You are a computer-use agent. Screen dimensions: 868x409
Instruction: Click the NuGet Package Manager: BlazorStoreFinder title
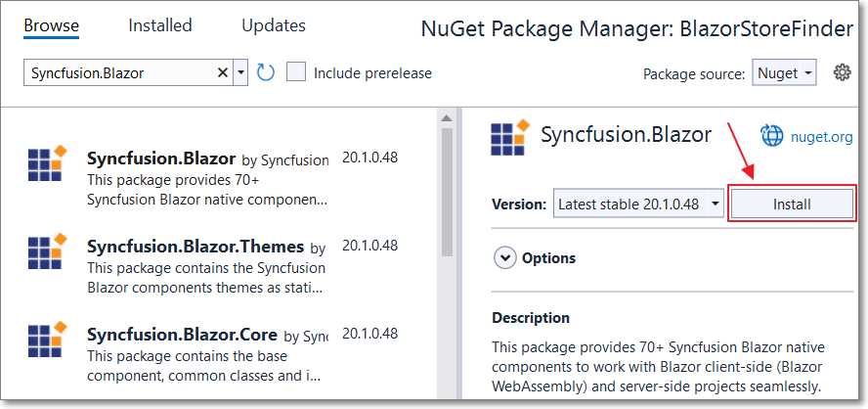coord(636,28)
